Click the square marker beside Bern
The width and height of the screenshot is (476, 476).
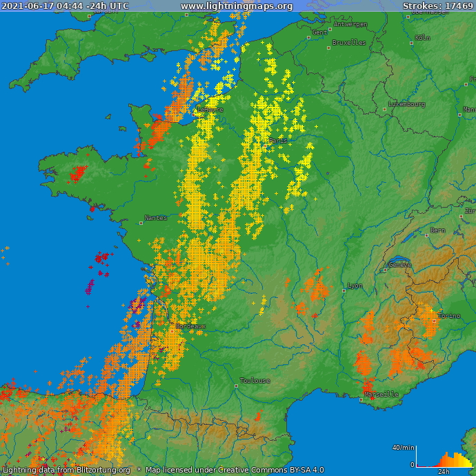(427, 235)
